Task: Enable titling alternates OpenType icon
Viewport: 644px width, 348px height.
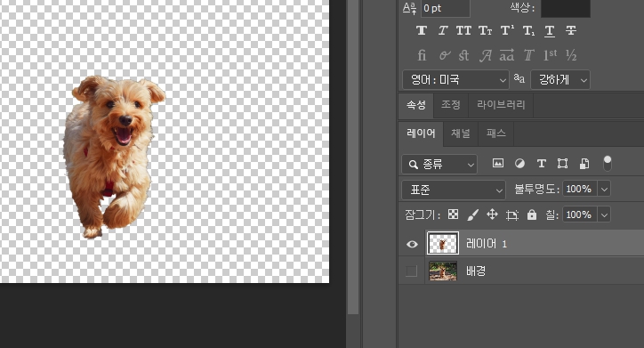Action: tap(528, 55)
